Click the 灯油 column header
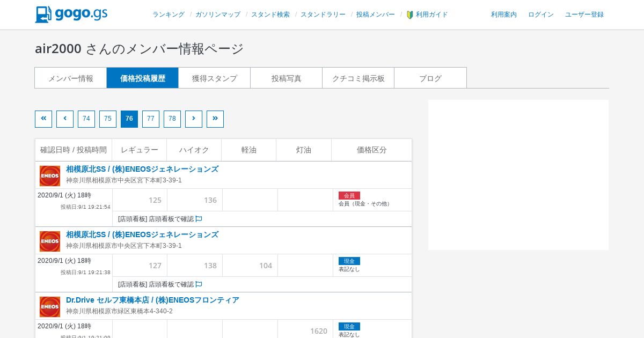 (304, 150)
